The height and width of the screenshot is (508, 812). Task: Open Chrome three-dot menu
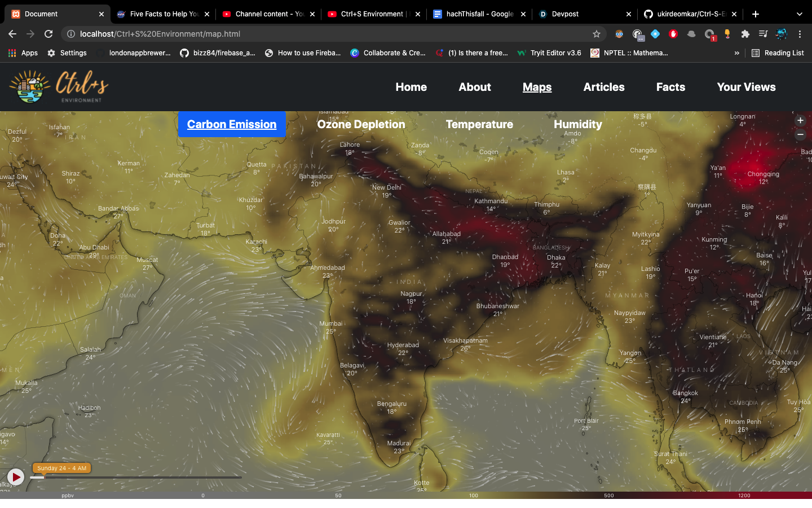tap(800, 34)
